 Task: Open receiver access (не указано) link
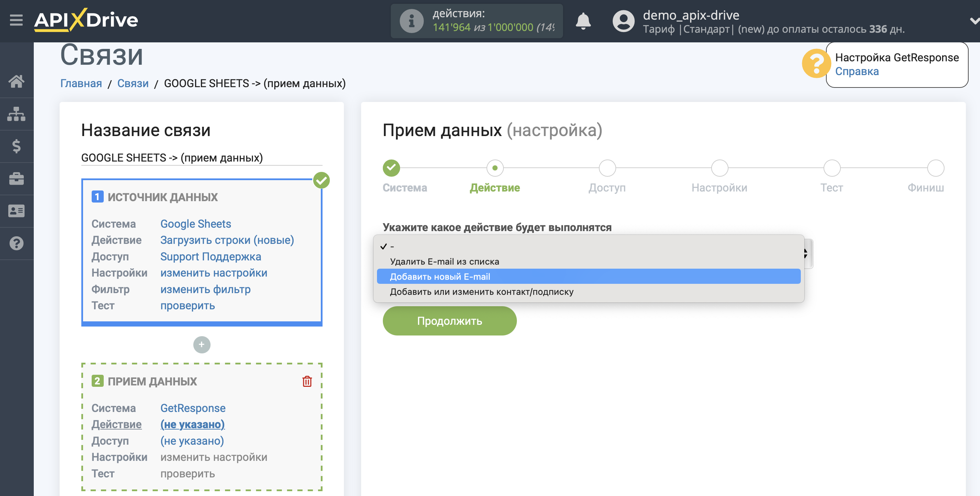(x=192, y=441)
